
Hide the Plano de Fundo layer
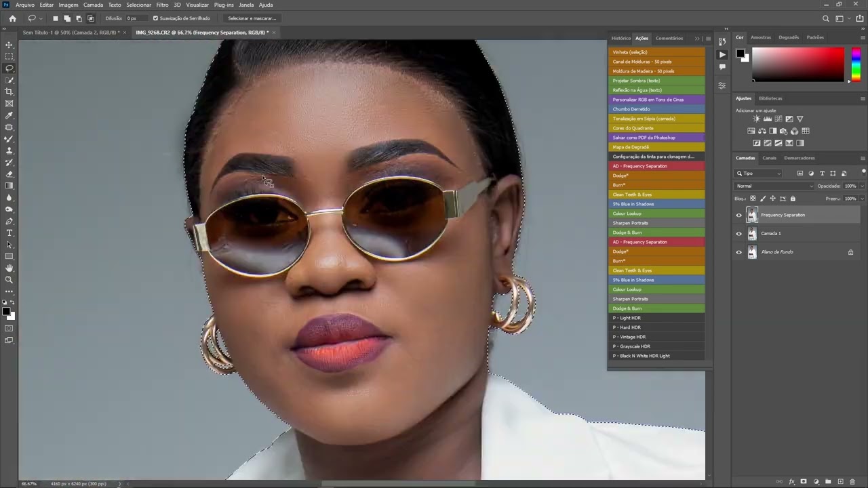click(x=739, y=252)
